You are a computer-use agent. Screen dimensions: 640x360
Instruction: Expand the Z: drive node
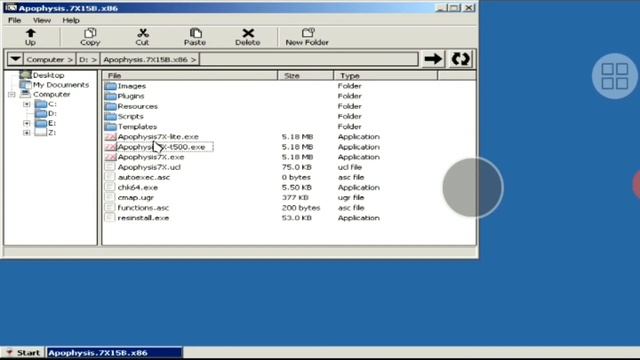pos(27,133)
